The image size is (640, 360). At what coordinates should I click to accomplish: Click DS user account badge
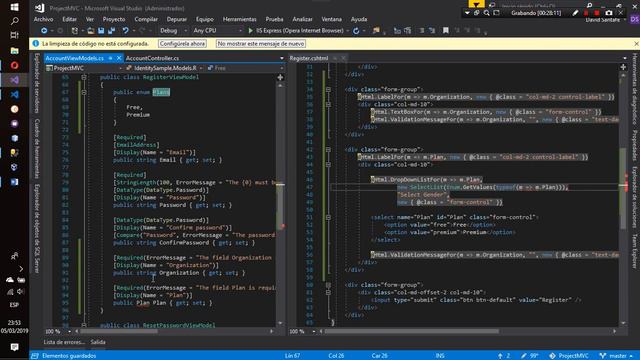tap(634, 19)
